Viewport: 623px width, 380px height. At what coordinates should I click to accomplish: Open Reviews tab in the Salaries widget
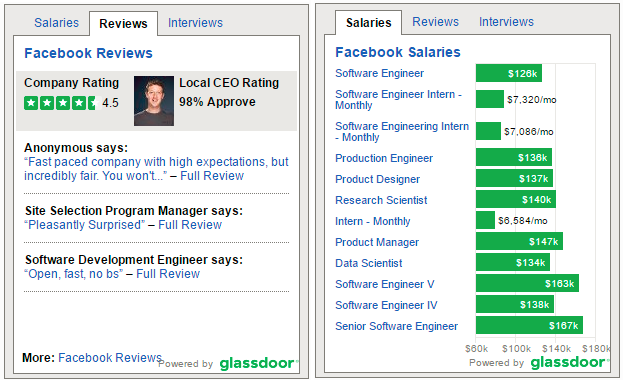click(x=435, y=21)
